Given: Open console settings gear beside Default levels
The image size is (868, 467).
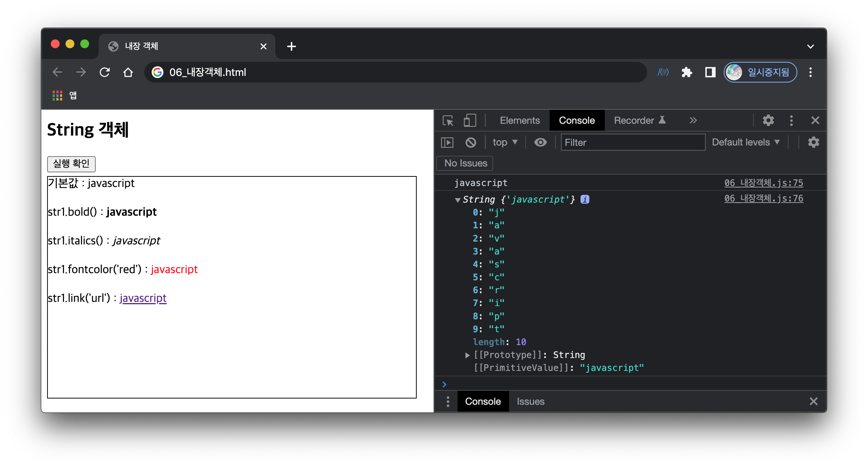Looking at the screenshot, I should pyautogui.click(x=813, y=143).
